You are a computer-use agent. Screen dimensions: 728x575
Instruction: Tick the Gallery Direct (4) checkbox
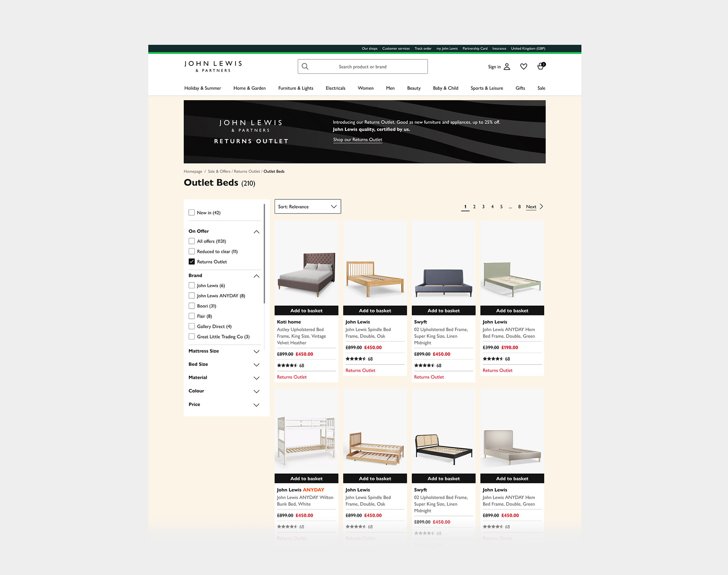point(192,327)
